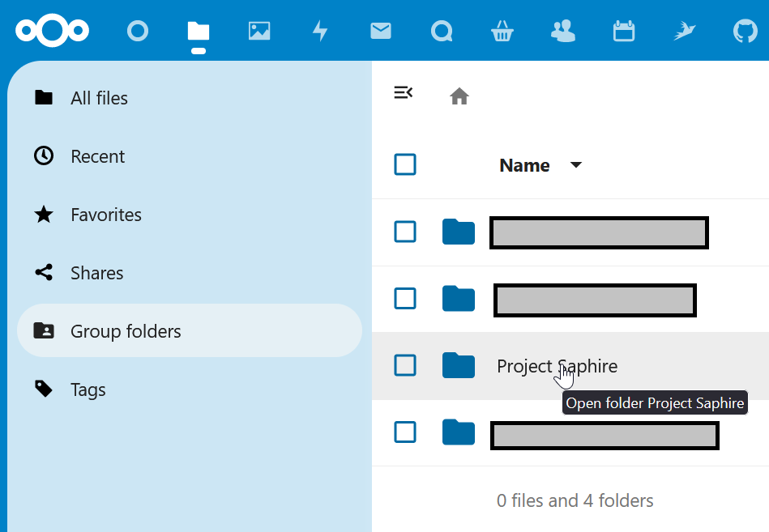Open the Photos app from the top bar

259,30
